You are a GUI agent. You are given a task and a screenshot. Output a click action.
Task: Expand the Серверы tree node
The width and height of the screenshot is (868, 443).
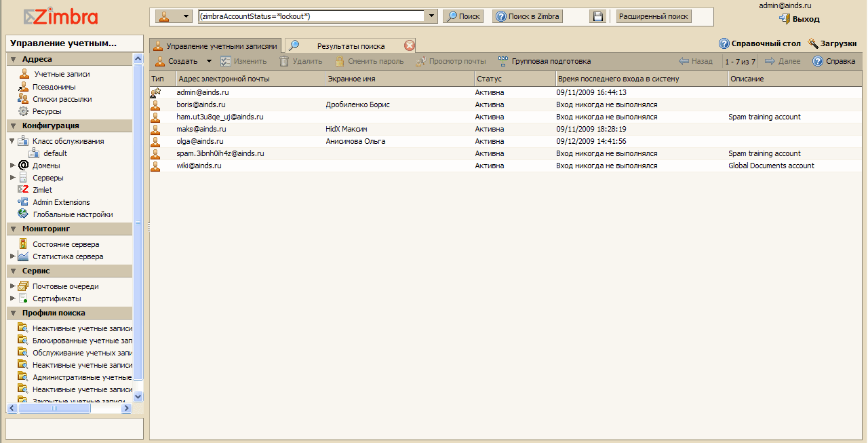pyautogui.click(x=12, y=178)
